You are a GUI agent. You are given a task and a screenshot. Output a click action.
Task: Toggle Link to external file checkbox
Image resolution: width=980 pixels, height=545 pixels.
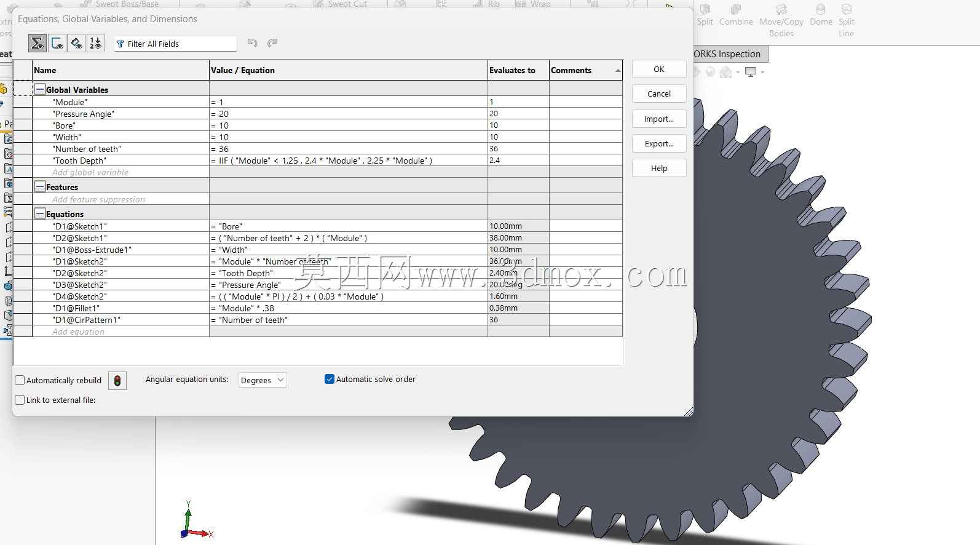coord(20,400)
